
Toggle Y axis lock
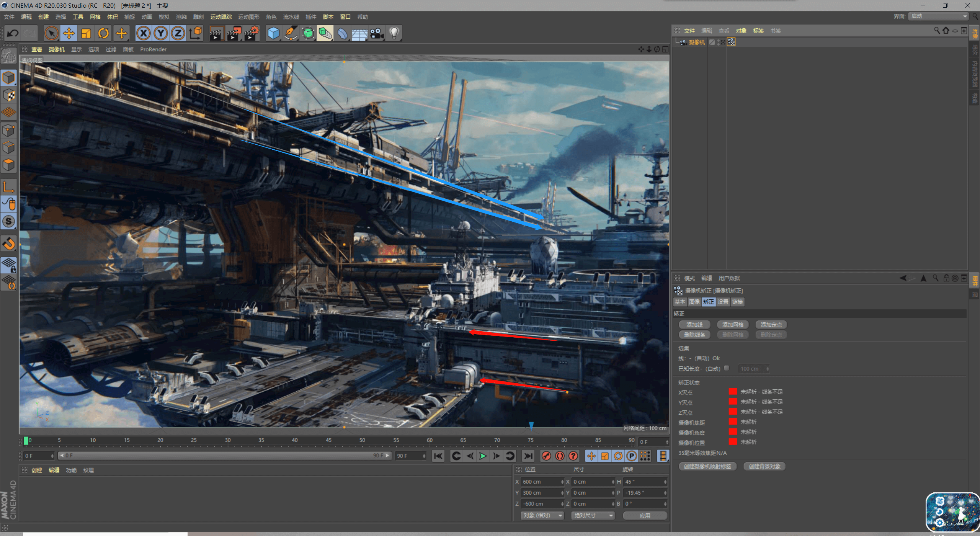click(x=161, y=33)
